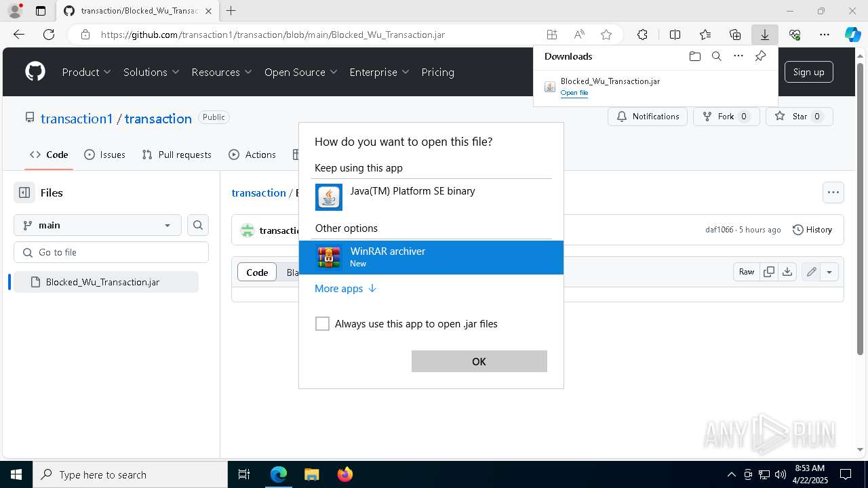Open Edge Settings and more menu

point(825,35)
